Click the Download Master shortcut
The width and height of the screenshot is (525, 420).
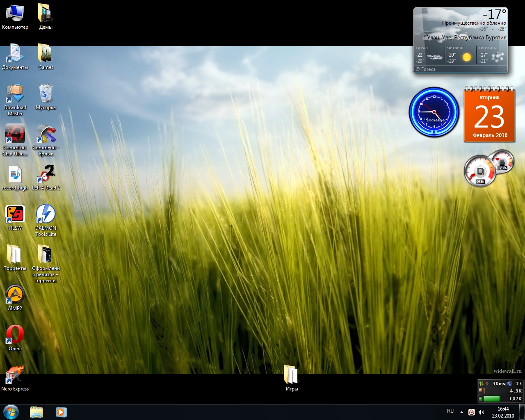(15, 94)
